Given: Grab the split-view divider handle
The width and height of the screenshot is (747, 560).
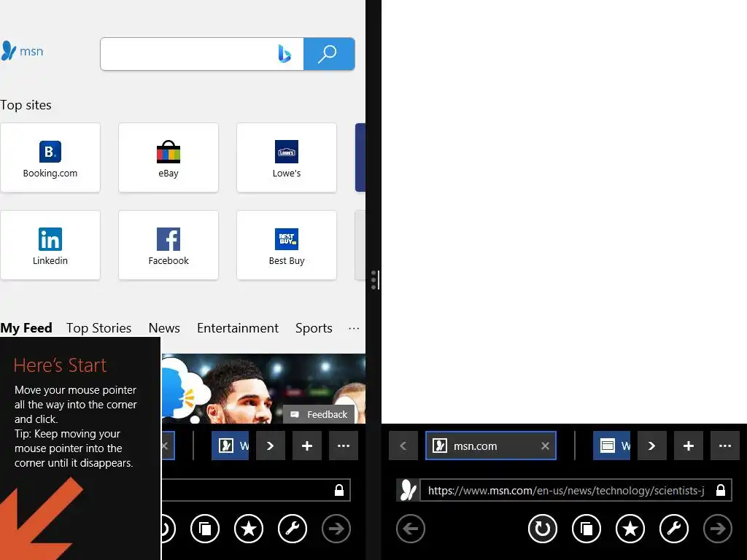Looking at the screenshot, I should [375, 280].
